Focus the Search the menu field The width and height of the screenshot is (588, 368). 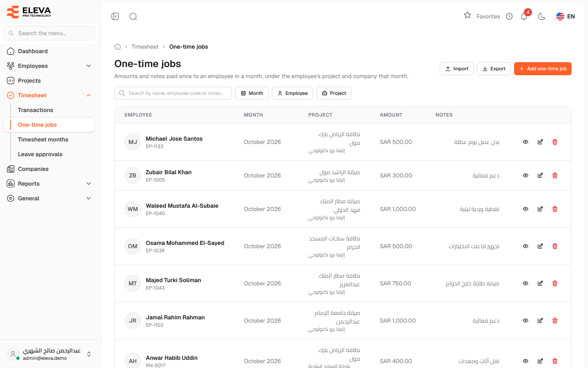[49, 33]
